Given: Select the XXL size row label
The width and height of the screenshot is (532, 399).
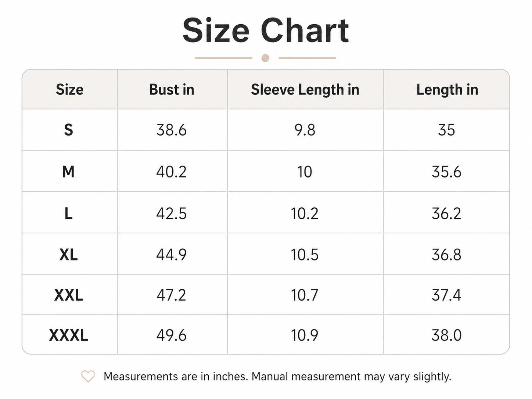Looking at the screenshot, I should click(x=68, y=295).
